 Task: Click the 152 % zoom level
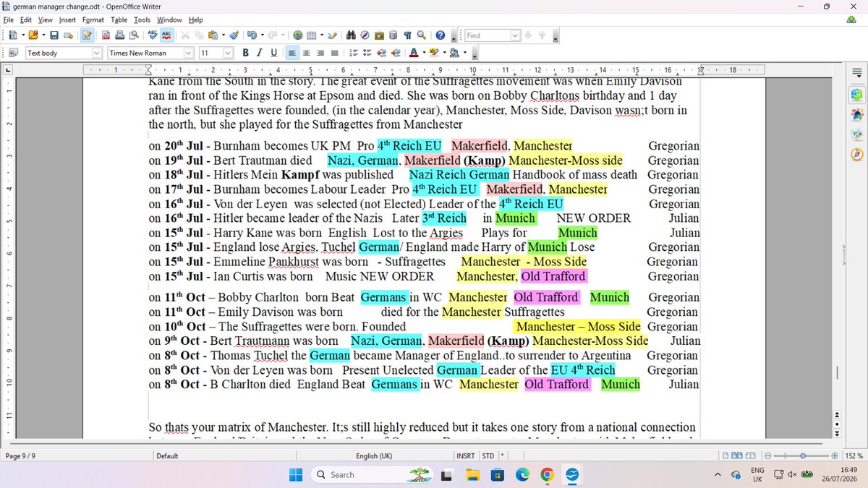[853, 456]
